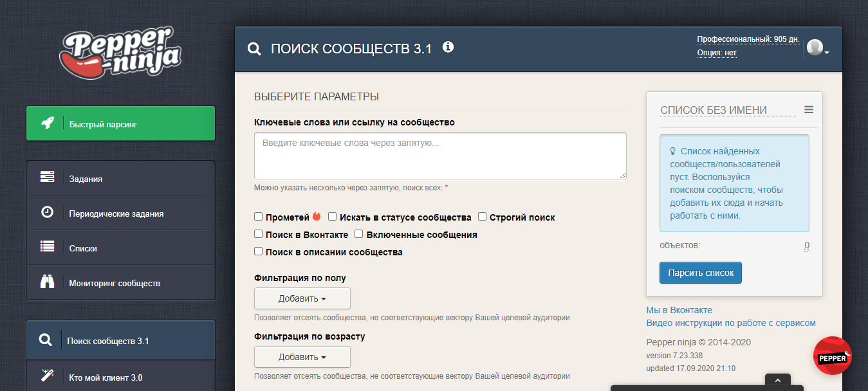The width and height of the screenshot is (868, 391).
Task: Open the red Pepper chat widget
Action: point(833,356)
